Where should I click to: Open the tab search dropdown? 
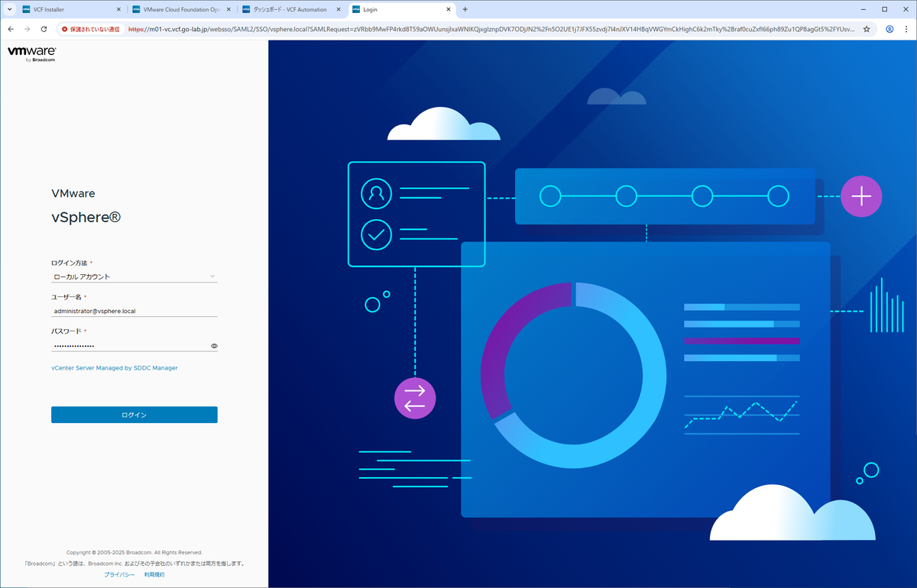click(x=8, y=9)
